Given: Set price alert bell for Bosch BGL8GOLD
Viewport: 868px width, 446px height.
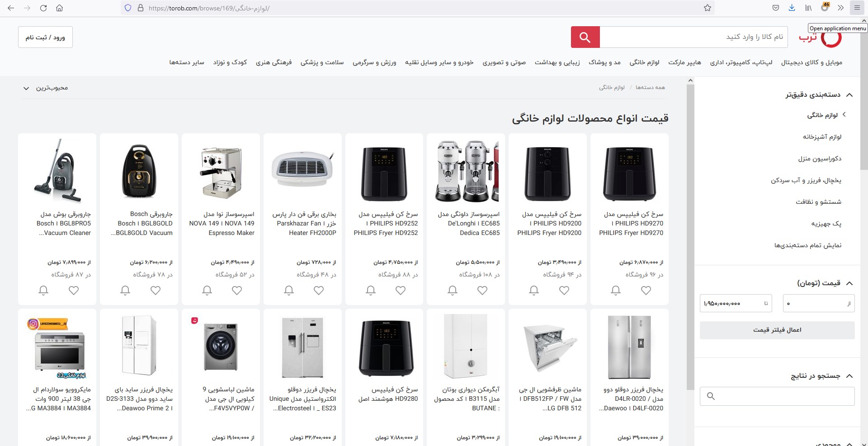Looking at the screenshot, I should point(125,291).
